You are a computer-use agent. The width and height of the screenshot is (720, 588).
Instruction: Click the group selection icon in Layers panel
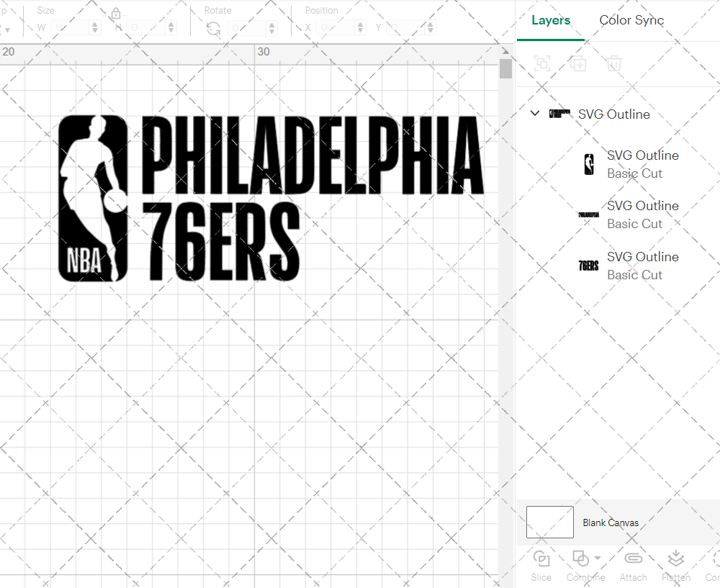click(541, 63)
